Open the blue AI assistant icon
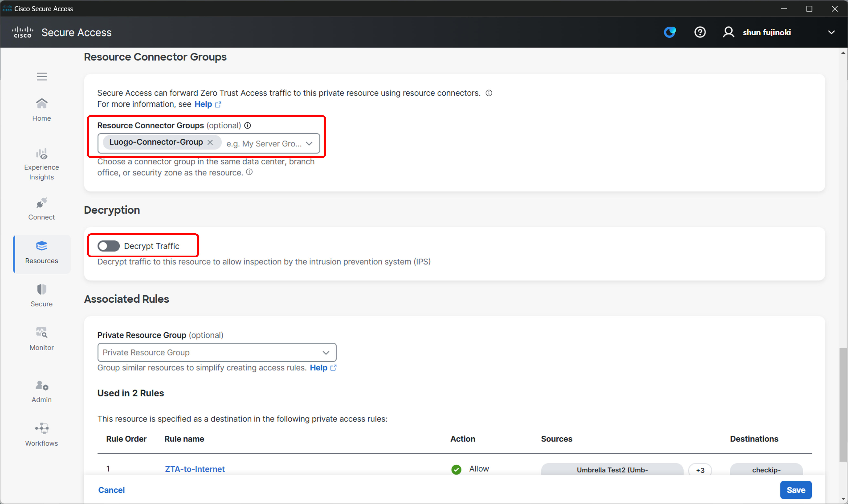This screenshot has width=848, height=504. coord(670,32)
